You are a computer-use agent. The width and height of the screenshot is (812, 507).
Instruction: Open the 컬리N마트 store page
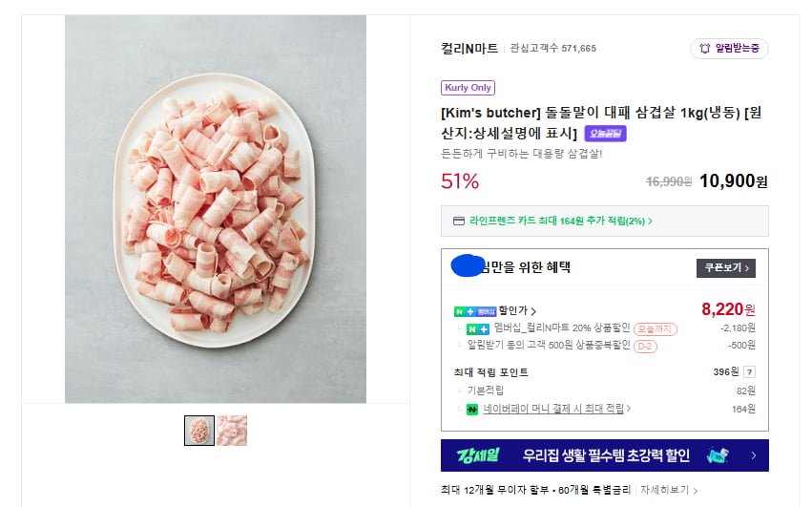coord(469,48)
